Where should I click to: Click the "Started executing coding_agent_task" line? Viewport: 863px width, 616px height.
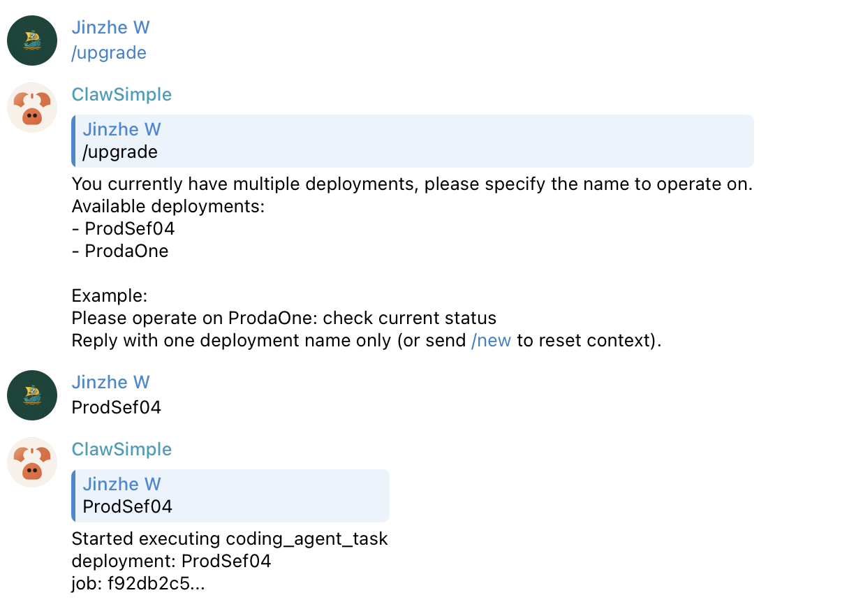coord(230,539)
